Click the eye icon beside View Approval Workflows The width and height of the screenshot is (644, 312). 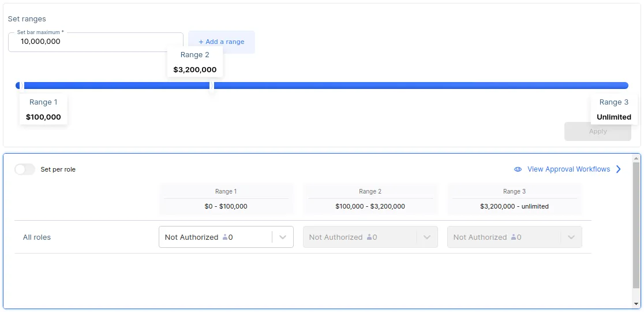518,169
